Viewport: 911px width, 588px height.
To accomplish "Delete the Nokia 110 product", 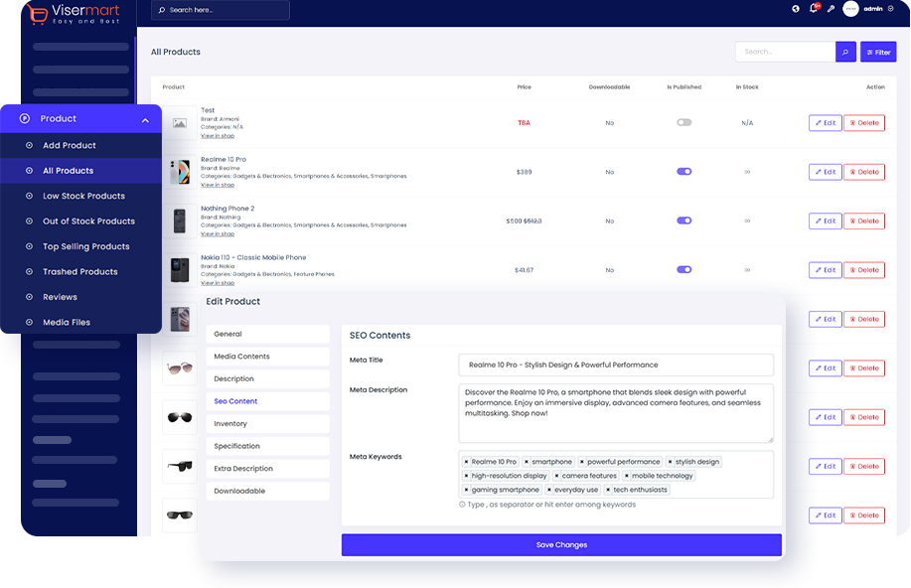I will [864, 270].
